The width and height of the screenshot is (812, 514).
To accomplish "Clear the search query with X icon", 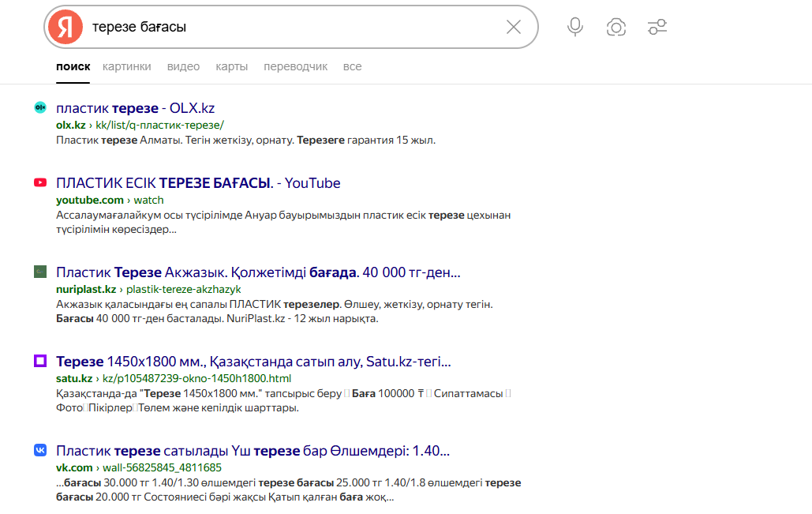I will coord(513,27).
